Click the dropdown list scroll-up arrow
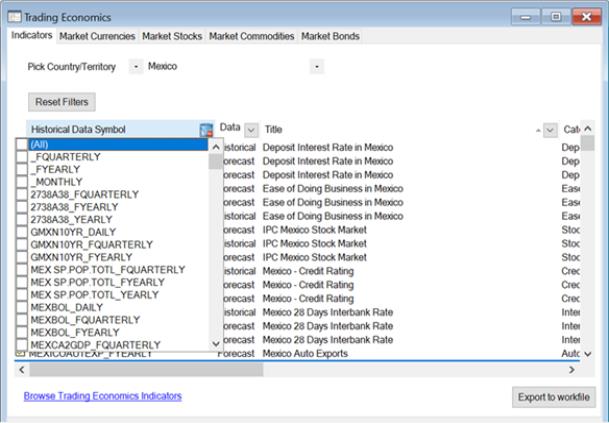 coord(216,146)
